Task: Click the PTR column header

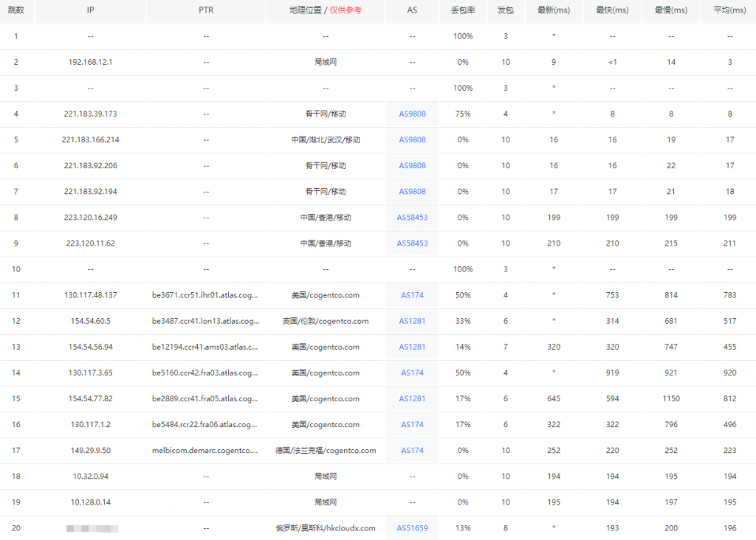Action: [206, 10]
